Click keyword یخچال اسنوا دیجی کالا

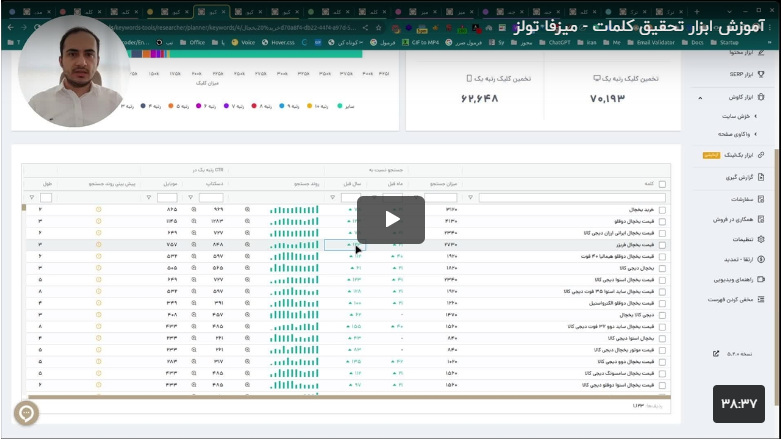point(631,338)
